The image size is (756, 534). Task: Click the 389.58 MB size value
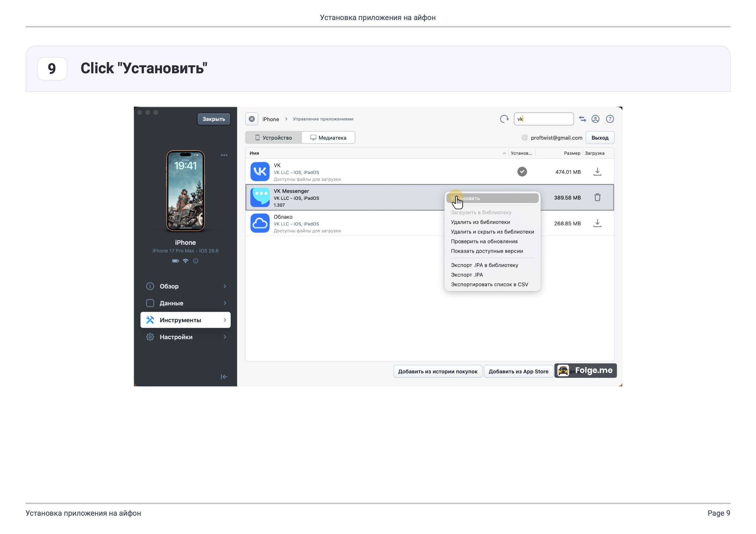[567, 197]
